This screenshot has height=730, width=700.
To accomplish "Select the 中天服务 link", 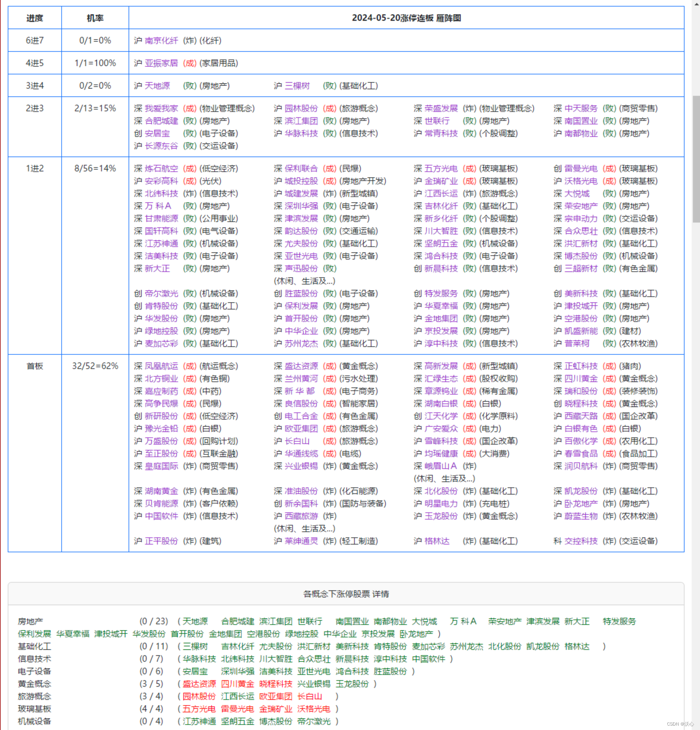I will pyautogui.click(x=581, y=108).
